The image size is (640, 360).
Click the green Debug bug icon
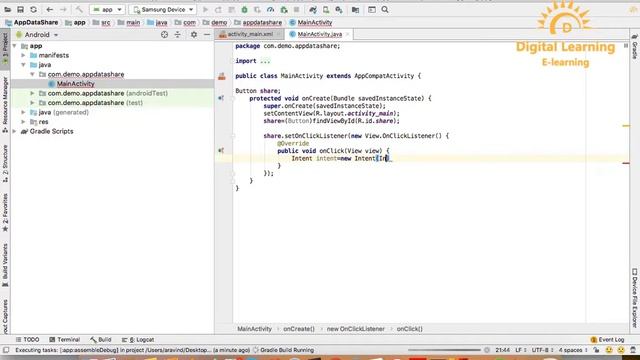(244, 9)
